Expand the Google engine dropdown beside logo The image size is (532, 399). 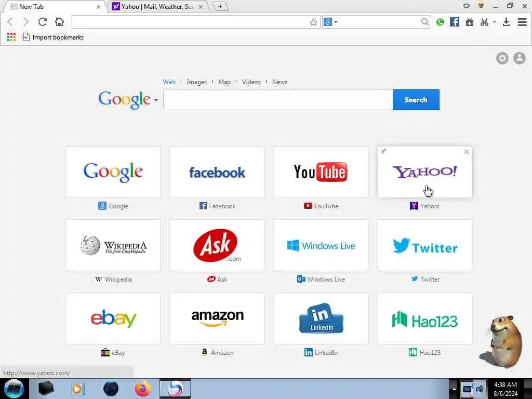point(156,100)
